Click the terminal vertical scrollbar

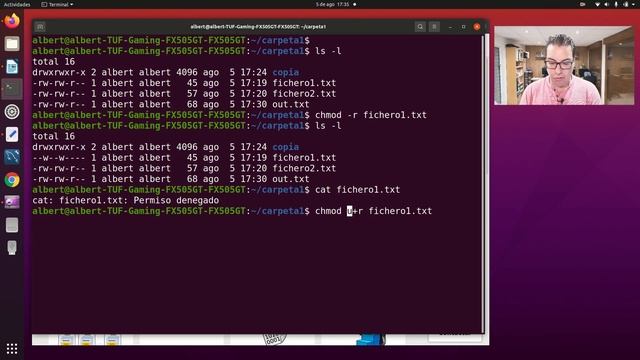tap(483, 184)
